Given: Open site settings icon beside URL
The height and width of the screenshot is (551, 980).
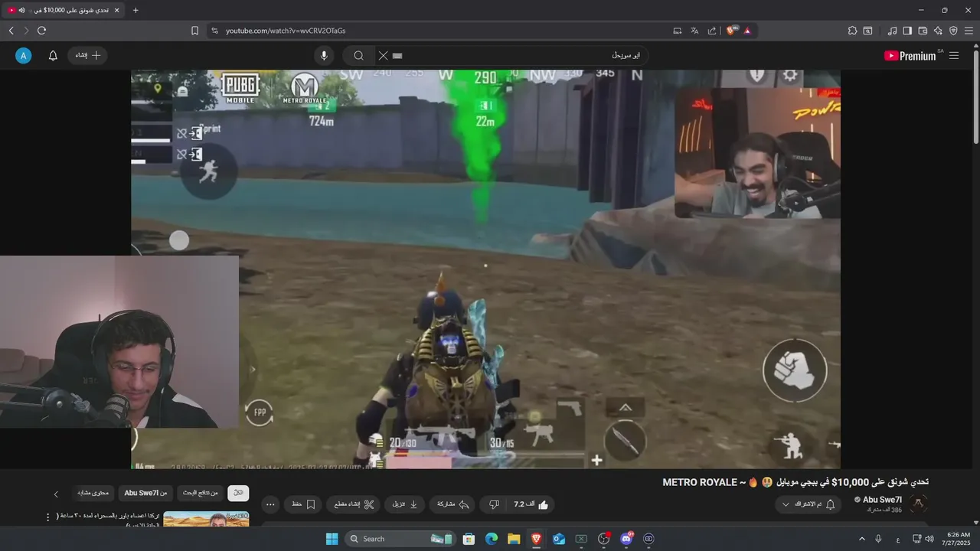Looking at the screenshot, I should click(x=214, y=31).
